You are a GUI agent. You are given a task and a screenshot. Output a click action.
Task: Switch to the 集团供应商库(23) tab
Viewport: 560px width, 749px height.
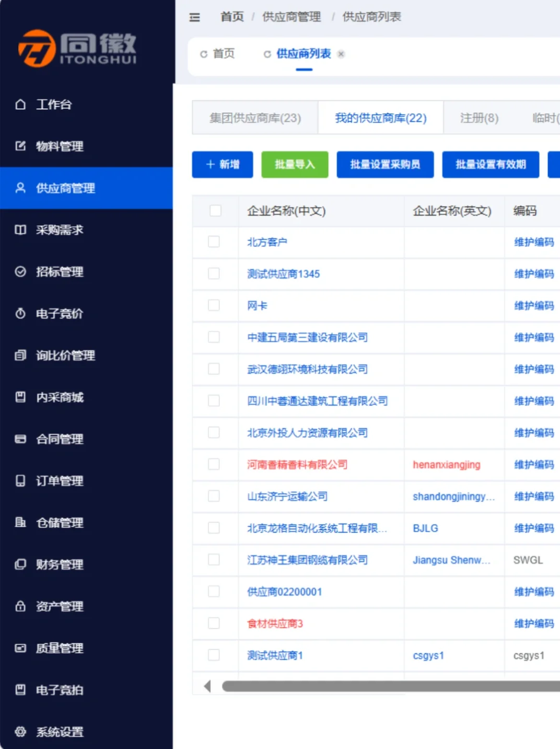[x=255, y=118]
